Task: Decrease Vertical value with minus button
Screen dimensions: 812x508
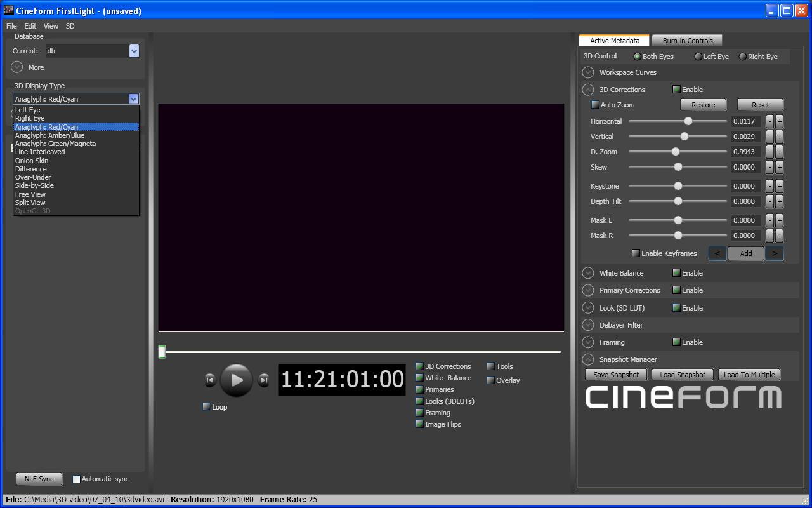Action: click(769, 137)
